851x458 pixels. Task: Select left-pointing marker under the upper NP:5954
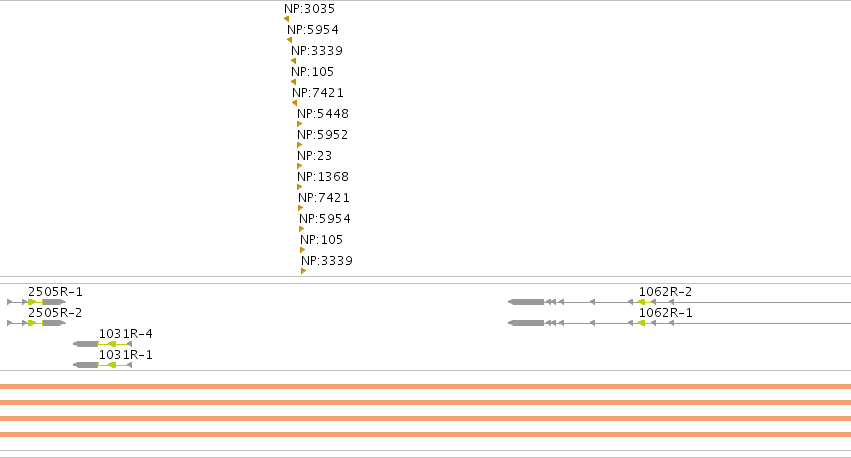point(289,40)
